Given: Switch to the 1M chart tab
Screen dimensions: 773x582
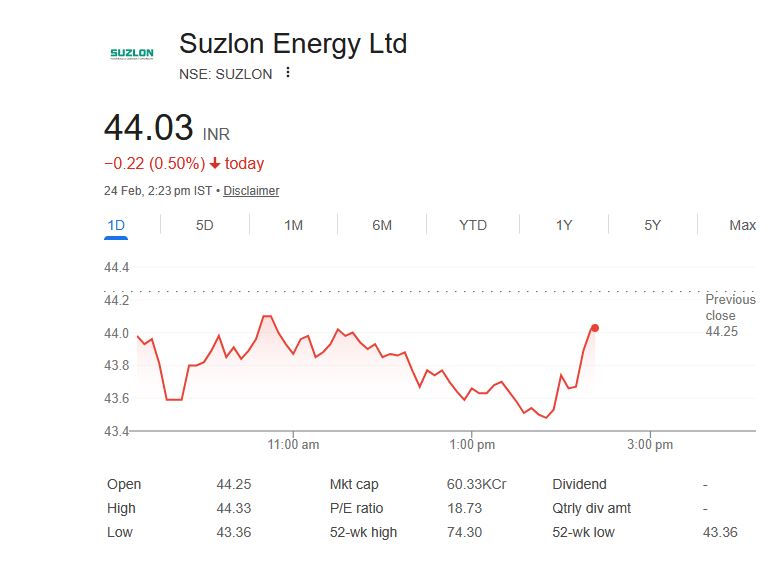Looking at the screenshot, I should click(x=293, y=225).
